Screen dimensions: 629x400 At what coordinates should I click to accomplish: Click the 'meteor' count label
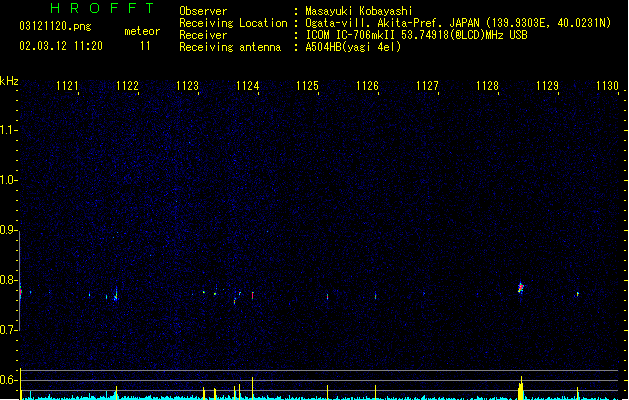(142, 31)
